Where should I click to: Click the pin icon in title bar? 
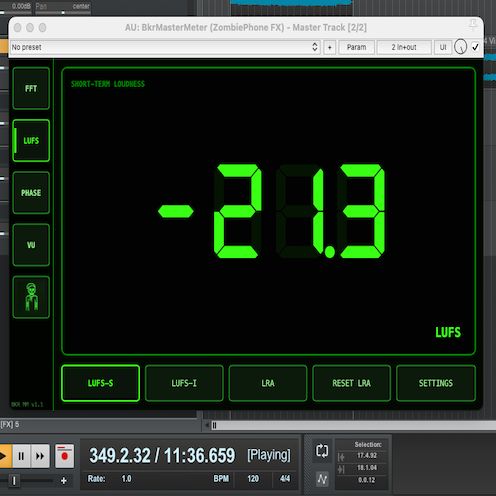tap(473, 24)
